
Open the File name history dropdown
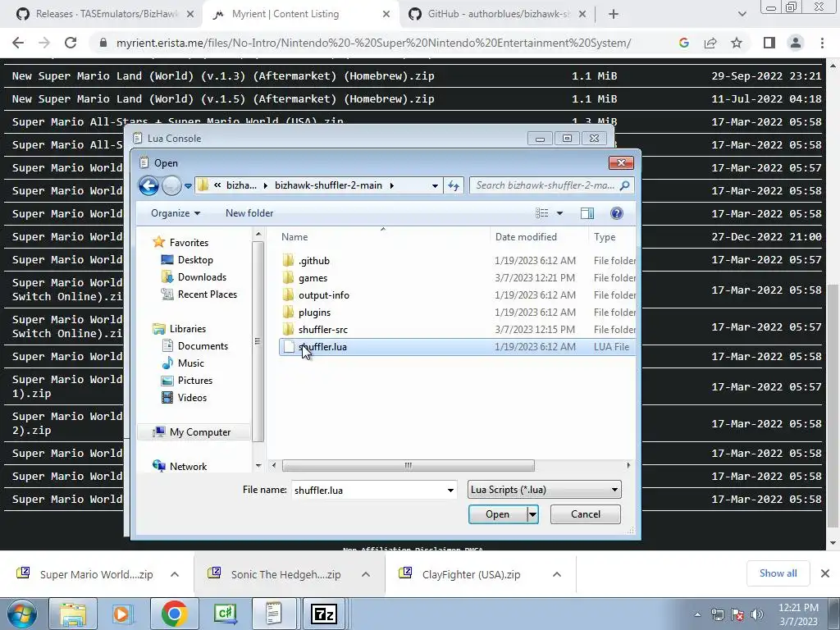coord(450,491)
